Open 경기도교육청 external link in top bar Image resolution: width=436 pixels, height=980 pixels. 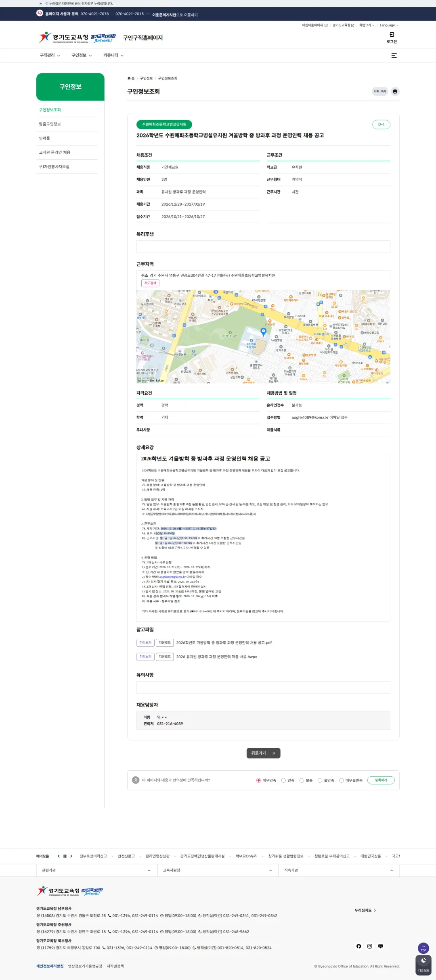(x=343, y=25)
